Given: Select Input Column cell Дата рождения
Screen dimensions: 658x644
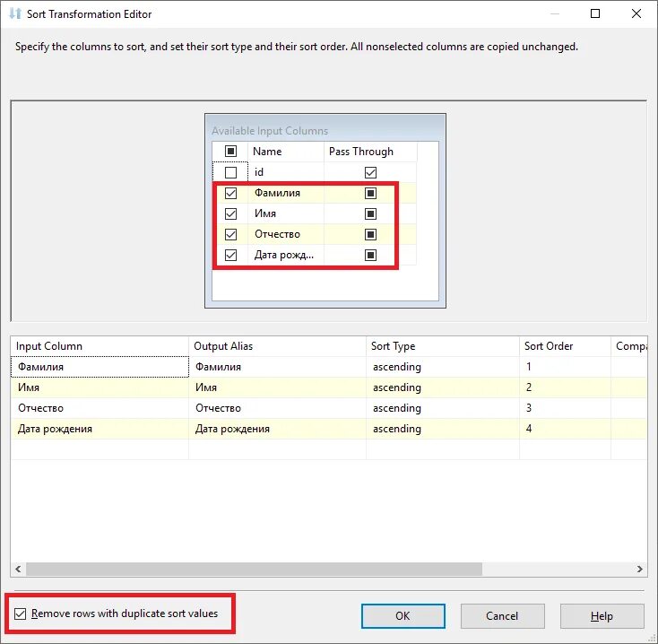Looking at the screenshot, I should pos(100,429).
